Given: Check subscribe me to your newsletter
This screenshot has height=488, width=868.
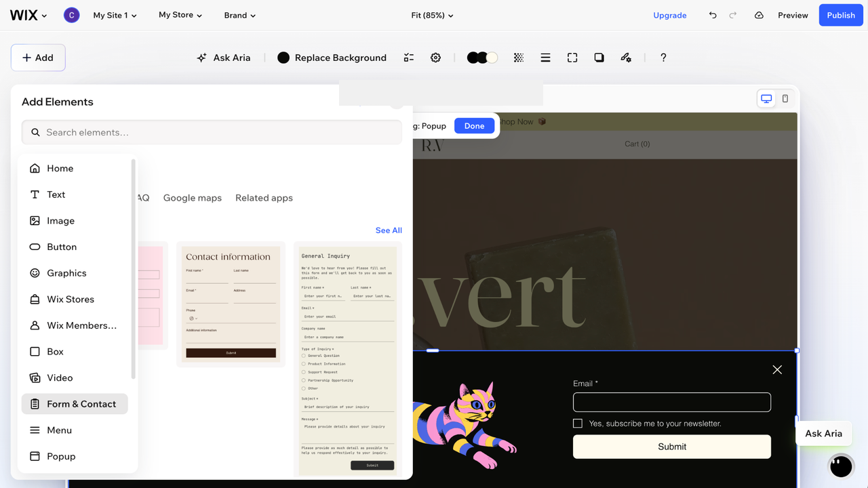Looking at the screenshot, I should click(x=578, y=423).
